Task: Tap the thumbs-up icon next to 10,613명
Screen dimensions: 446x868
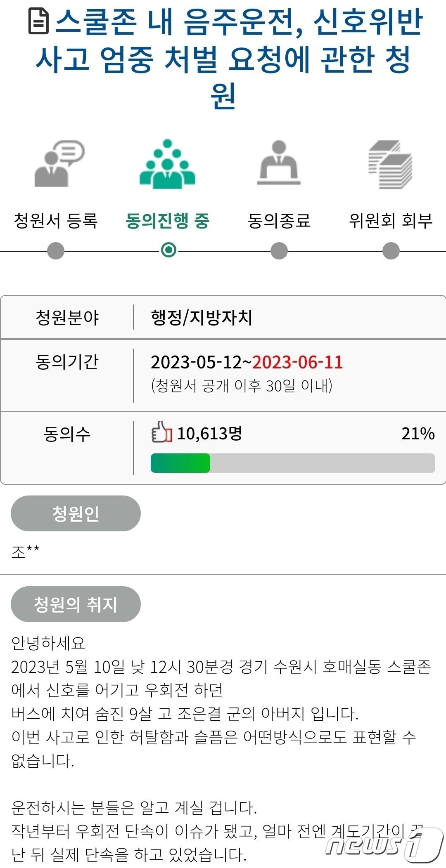Action: 162,432
